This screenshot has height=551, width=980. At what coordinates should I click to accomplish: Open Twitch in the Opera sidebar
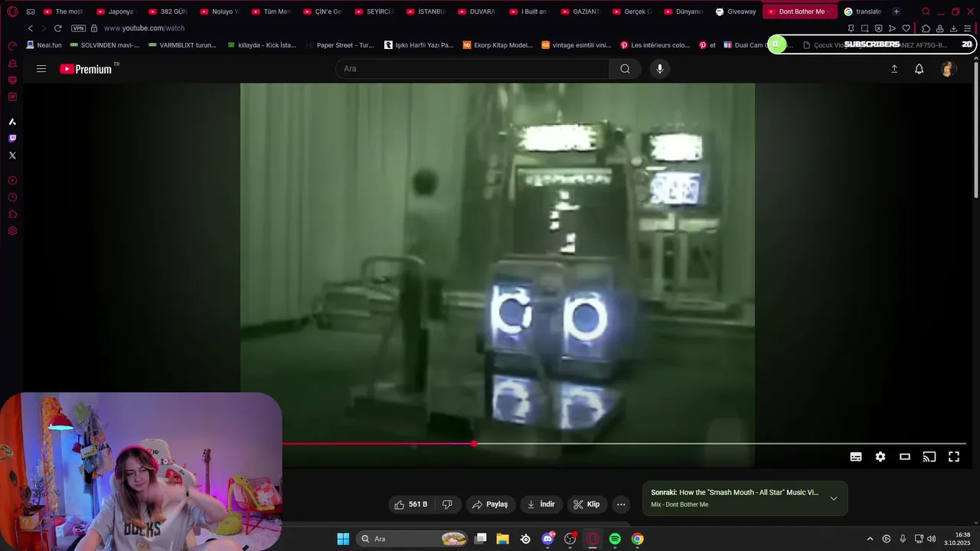click(12, 139)
